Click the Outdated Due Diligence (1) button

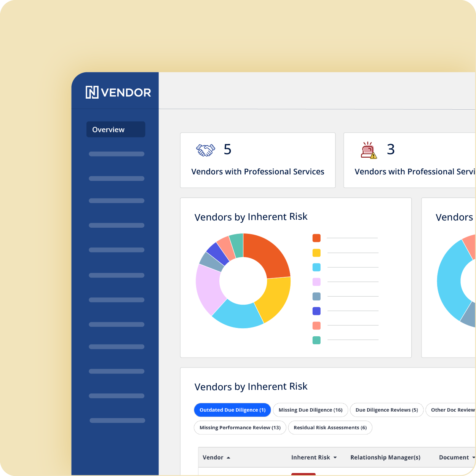(232, 410)
